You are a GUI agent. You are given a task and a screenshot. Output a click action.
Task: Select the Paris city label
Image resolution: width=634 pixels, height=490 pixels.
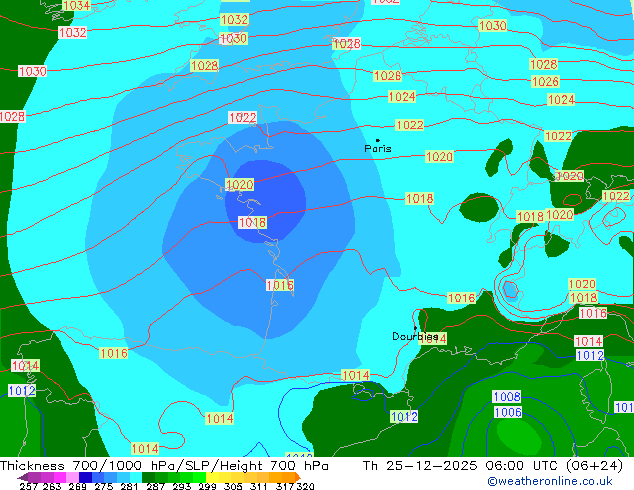point(378,149)
